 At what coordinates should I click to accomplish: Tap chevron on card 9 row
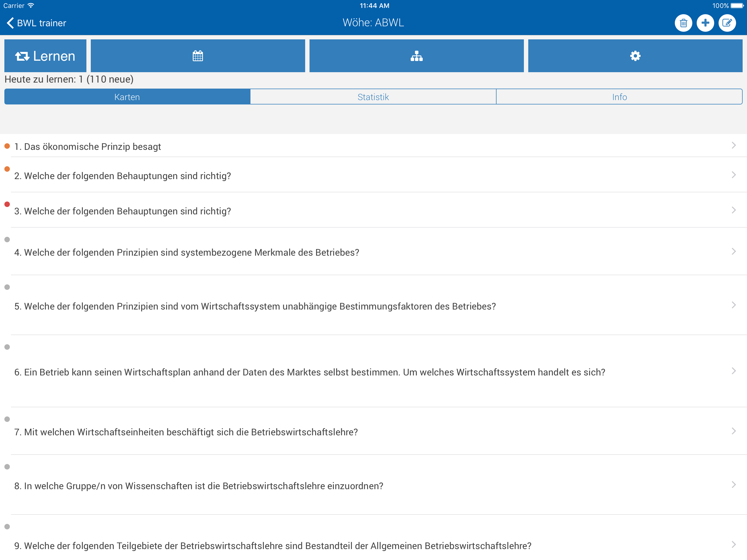[x=734, y=544]
